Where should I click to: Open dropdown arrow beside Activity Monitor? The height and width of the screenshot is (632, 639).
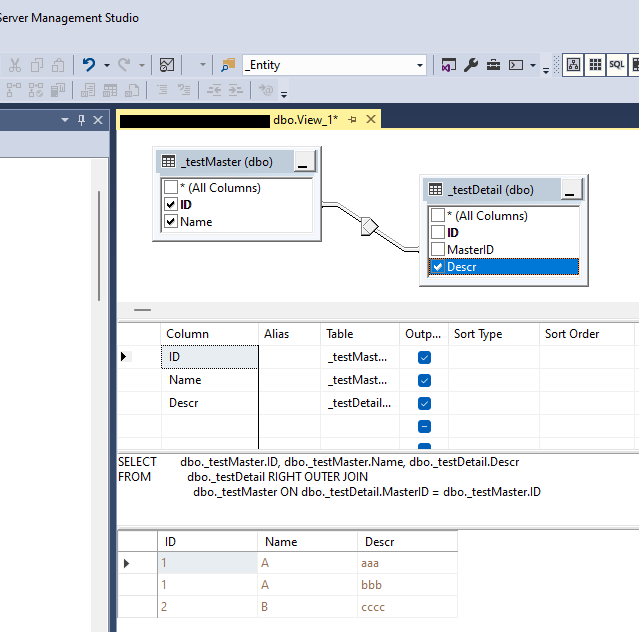pos(203,65)
